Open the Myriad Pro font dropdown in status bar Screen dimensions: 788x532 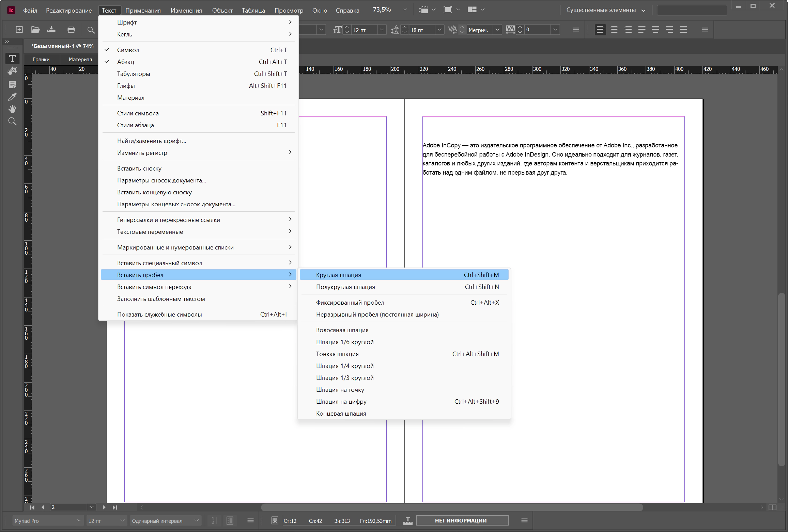click(x=48, y=521)
